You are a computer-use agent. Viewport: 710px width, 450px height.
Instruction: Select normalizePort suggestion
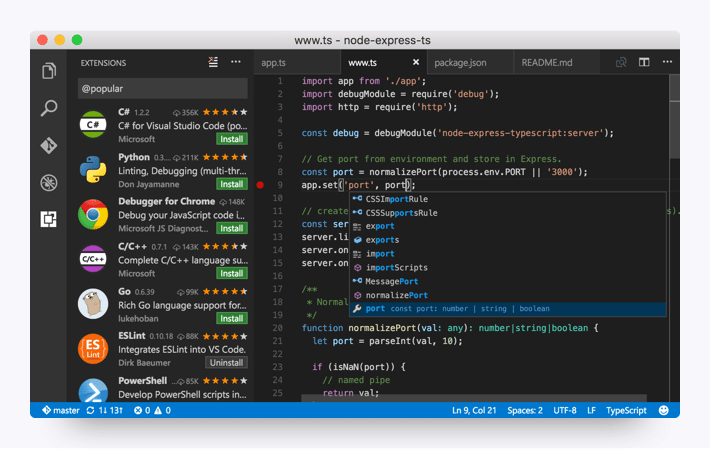[508, 295]
